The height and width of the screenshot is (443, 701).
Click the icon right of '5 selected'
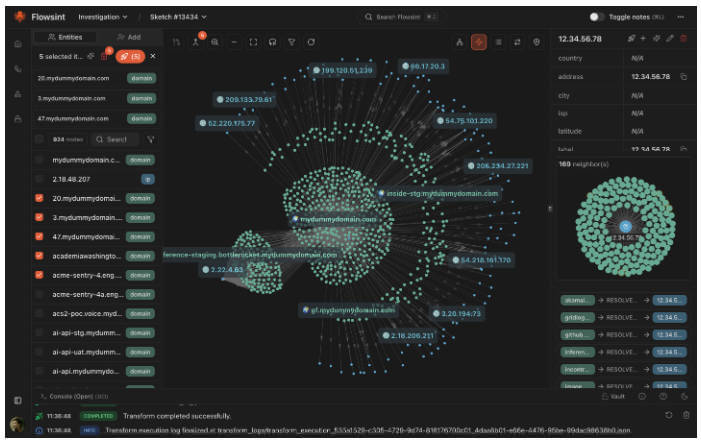tap(91, 56)
